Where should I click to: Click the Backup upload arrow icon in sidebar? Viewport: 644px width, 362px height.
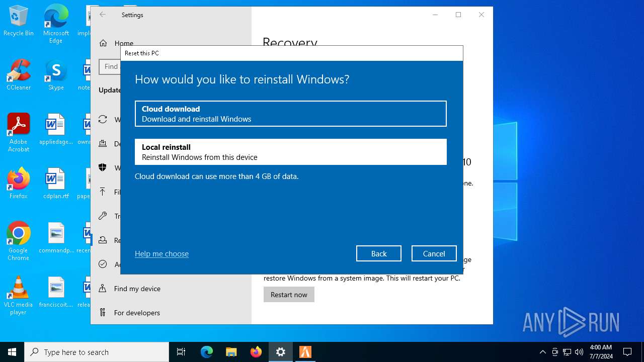103,192
